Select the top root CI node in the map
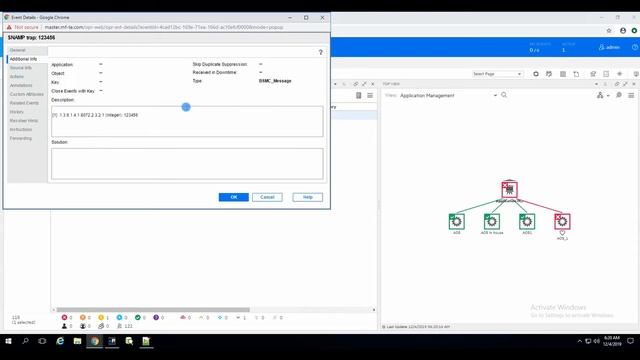The height and width of the screenshot is (360, 640). [x=509, y=190]
